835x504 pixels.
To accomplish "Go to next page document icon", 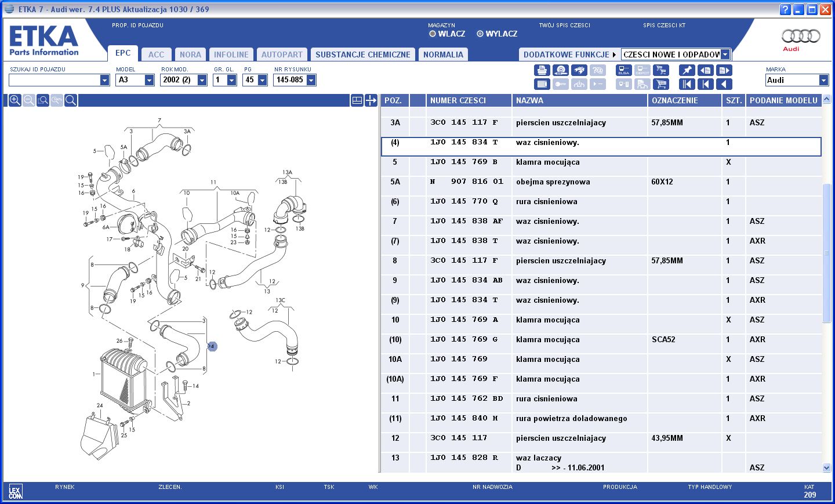I will point(724,70).
